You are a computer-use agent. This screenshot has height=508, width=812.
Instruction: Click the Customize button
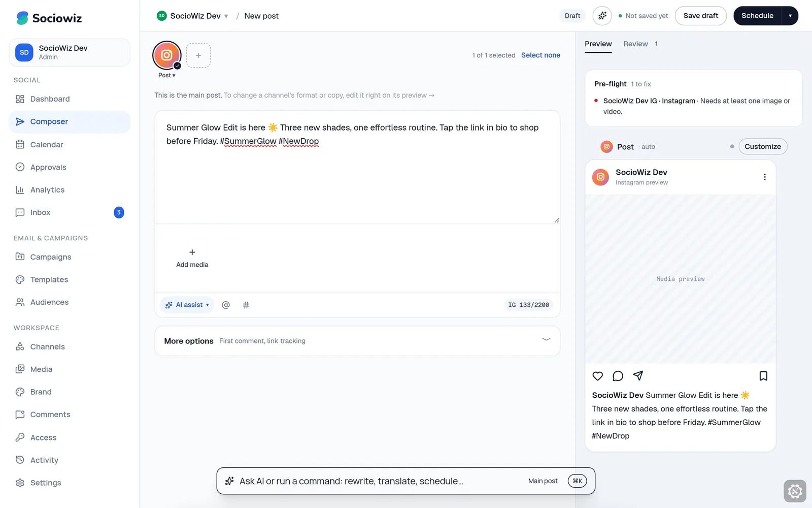click(763, 147)
